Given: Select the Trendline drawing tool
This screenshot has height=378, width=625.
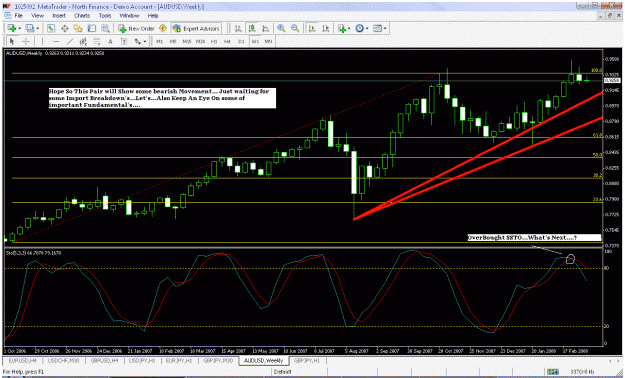Looking at the screenshot, I should point(69,41).
